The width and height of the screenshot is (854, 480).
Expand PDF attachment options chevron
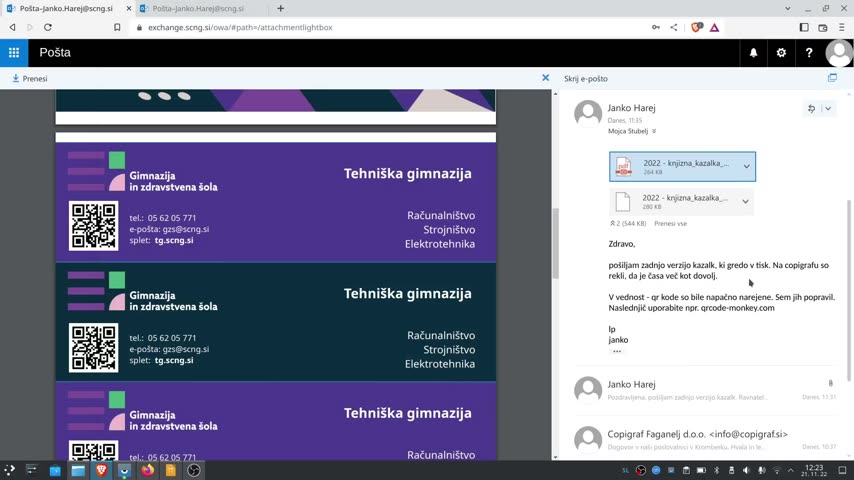point(746,167)
